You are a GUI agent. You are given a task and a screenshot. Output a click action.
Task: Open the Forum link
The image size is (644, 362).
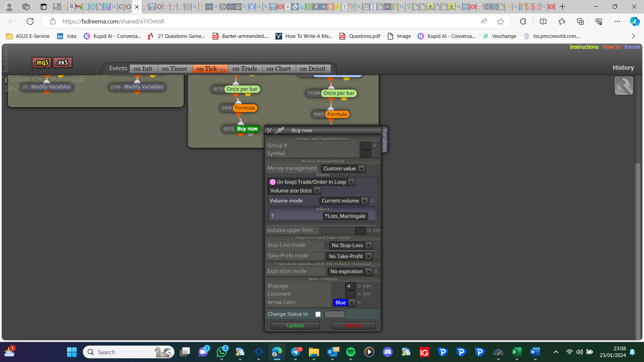pos(632,47)
